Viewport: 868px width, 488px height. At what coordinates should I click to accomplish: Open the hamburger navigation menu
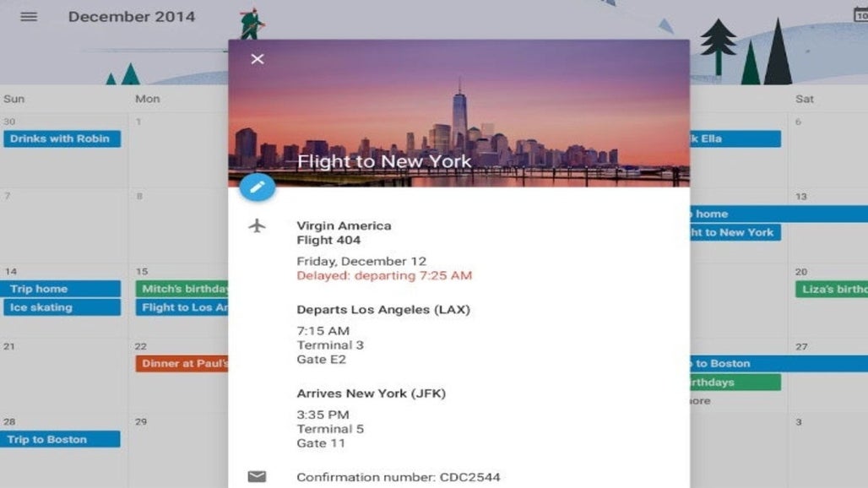29,17
